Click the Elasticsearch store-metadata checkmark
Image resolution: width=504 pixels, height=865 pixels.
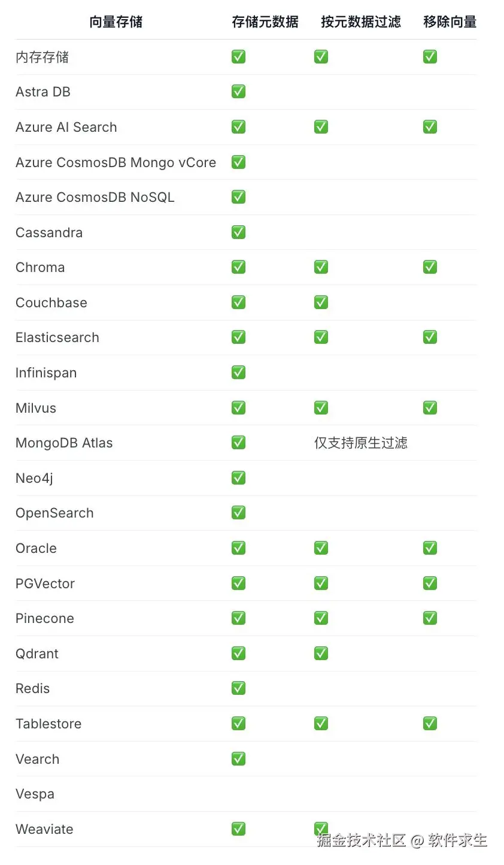click(238, 337)
